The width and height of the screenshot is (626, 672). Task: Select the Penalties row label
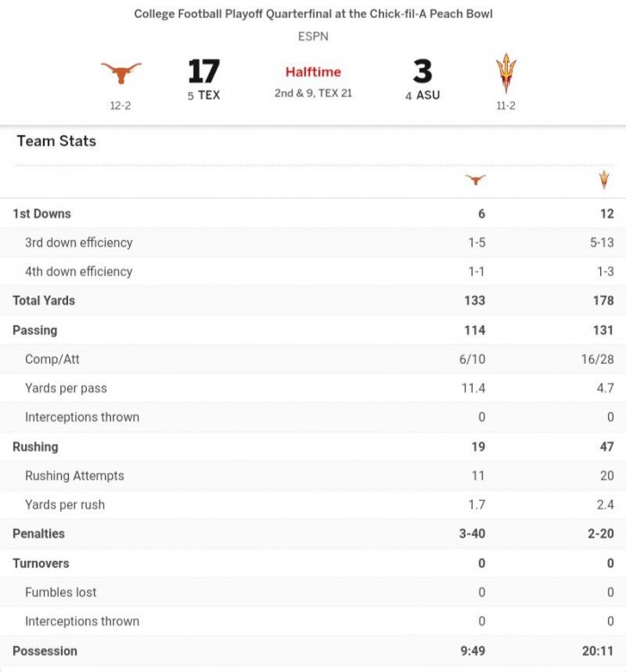[39, 533]
